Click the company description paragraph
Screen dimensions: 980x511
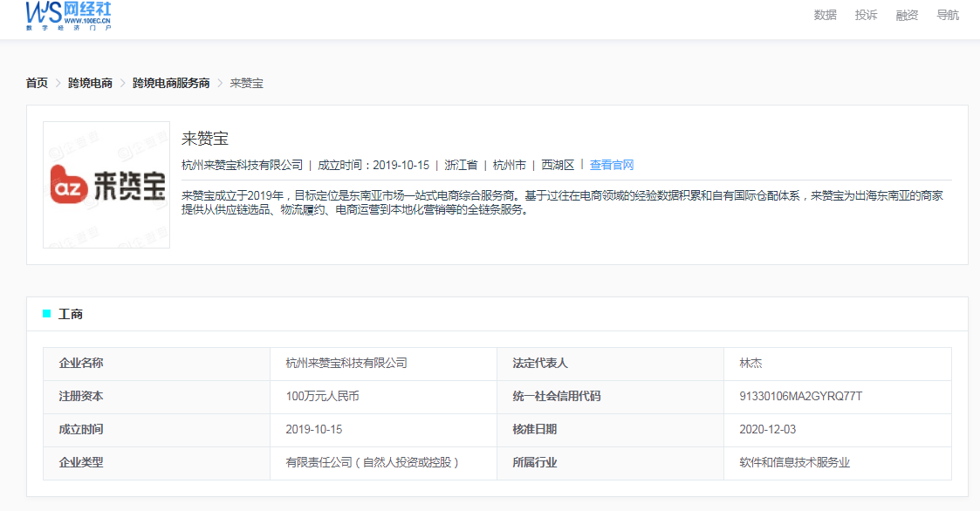[x=563, y=202]
